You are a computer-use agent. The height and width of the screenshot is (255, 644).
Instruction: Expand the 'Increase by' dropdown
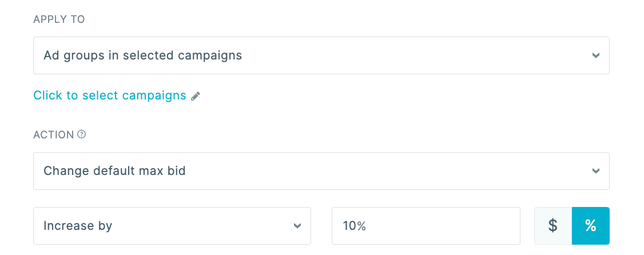172,226
